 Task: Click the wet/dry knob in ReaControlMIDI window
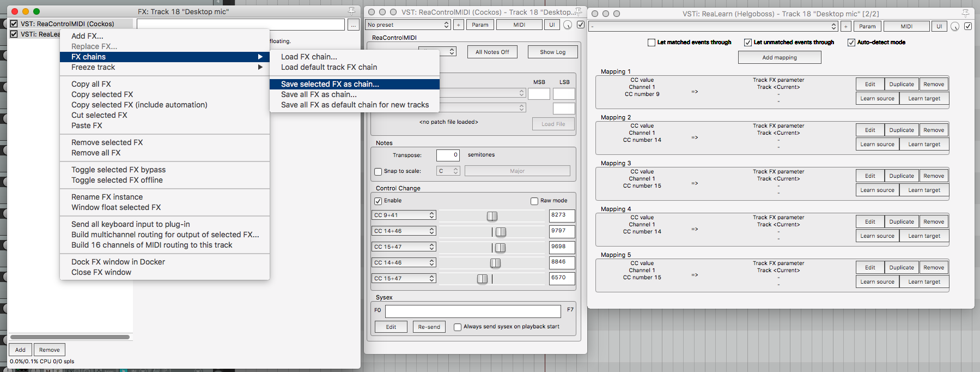[568, 25]
